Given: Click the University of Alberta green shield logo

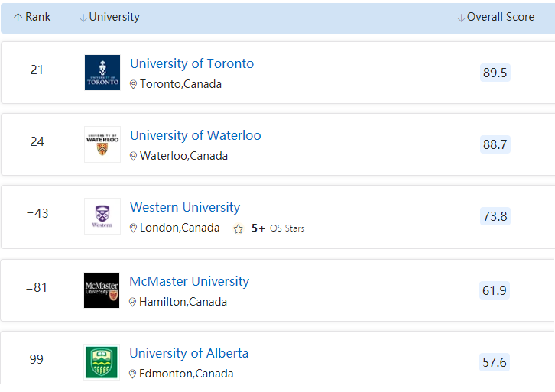Looking at the screenshot, I should (102, 362).
